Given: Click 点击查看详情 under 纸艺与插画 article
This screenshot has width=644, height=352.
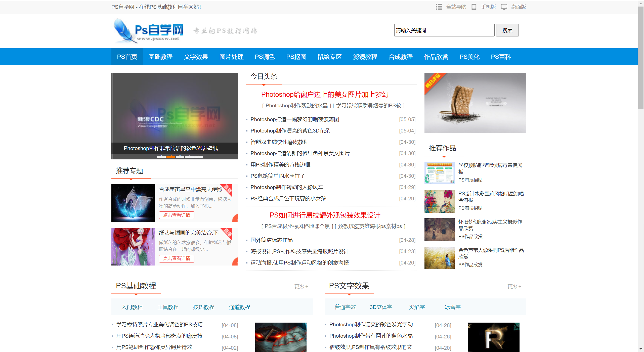Looking at the screenshot, I should [177, 258].
